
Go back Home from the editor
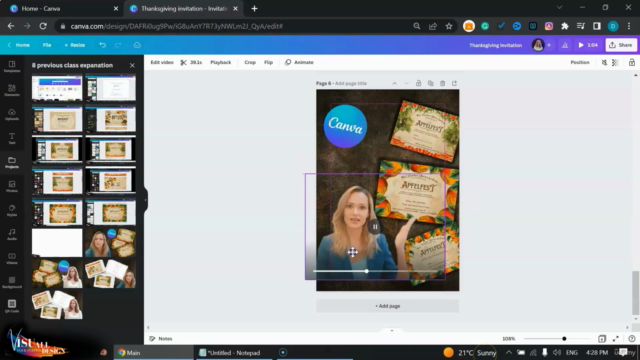coord(18,45)
